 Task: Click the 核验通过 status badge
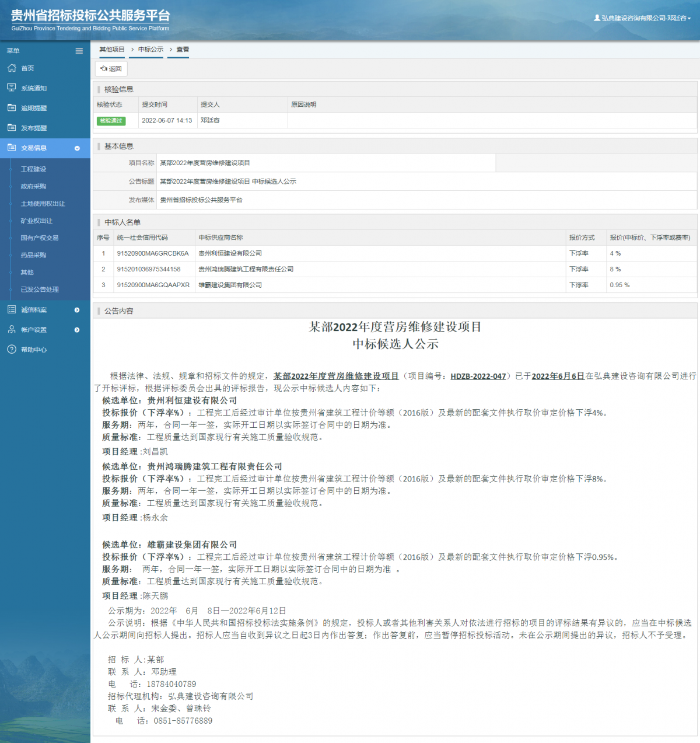111,121
